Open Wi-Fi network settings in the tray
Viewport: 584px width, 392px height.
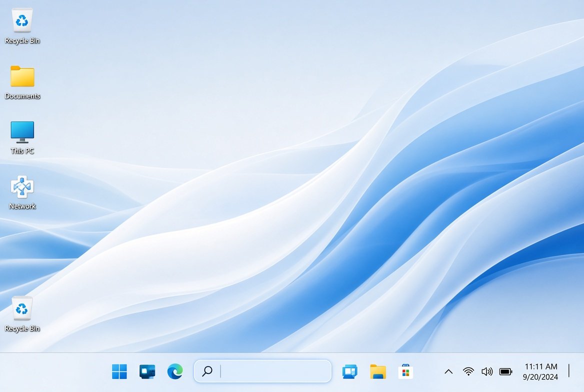tap(468, 371)
